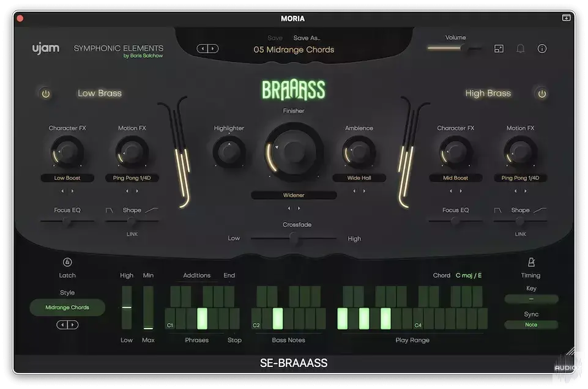Image resolution: width=588 pixels, height=389 pixels.
Task: Click the Timing metronome icon
Action: pyautogui.click(x=531, y=262)
